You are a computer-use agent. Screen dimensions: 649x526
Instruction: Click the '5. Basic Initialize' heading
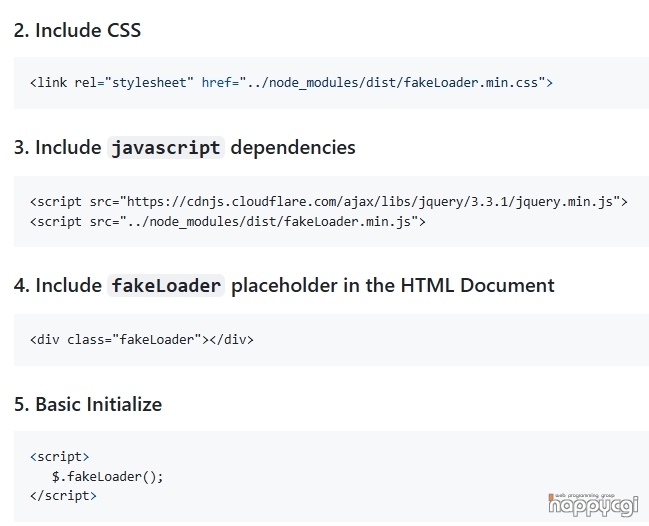pos(88,404)
